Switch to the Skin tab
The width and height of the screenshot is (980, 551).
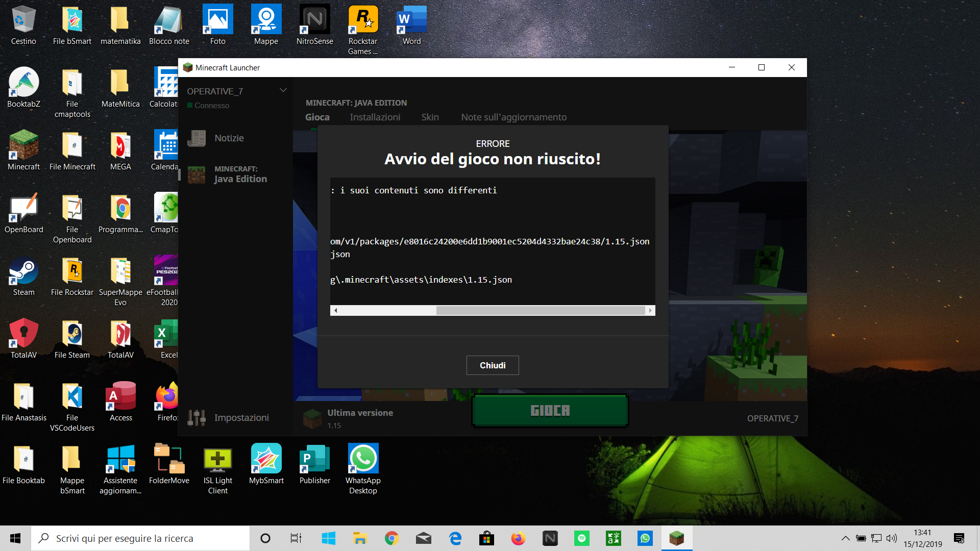(x=430, y=117)
